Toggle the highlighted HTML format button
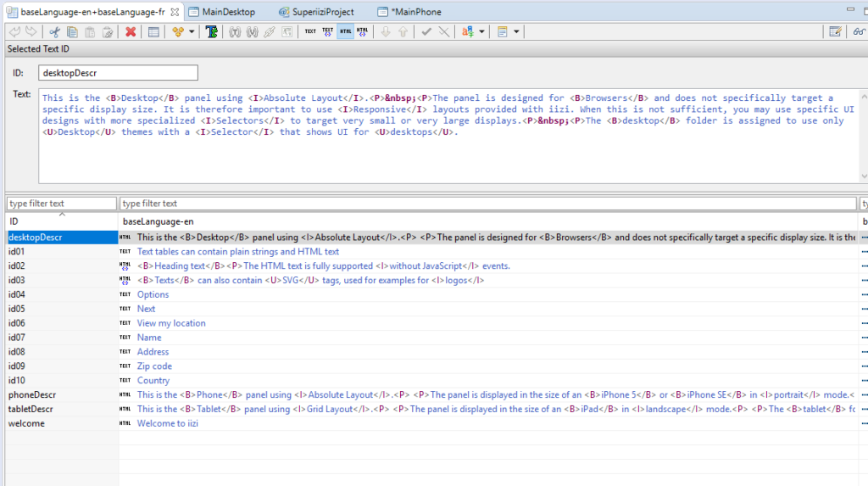 tap(345, 32)
